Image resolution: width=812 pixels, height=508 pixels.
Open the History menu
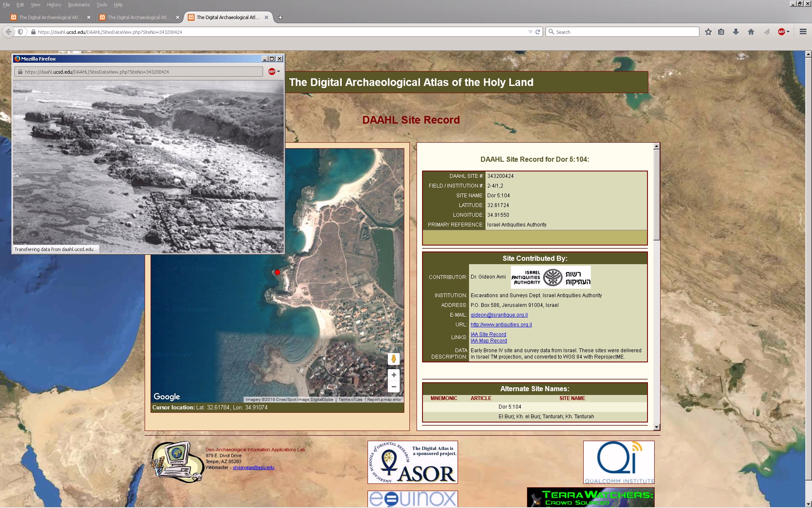point(54,5)
